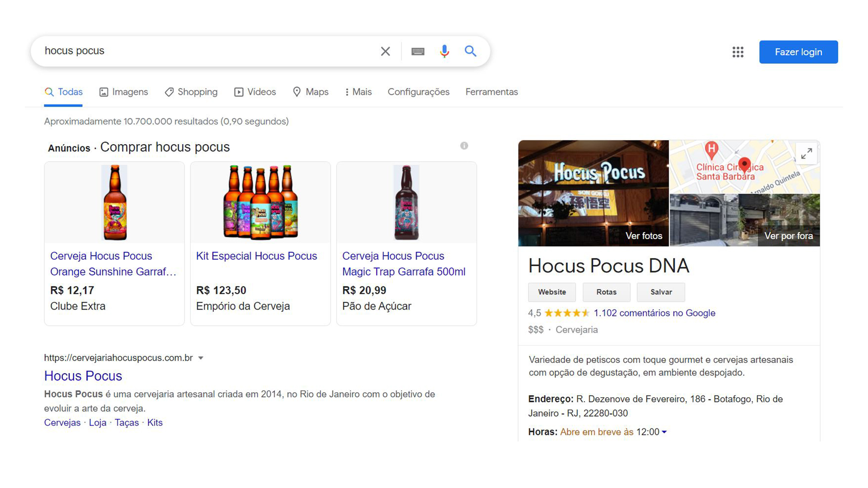
Task: Click the Endereço label
Action: tap(551, 399)
